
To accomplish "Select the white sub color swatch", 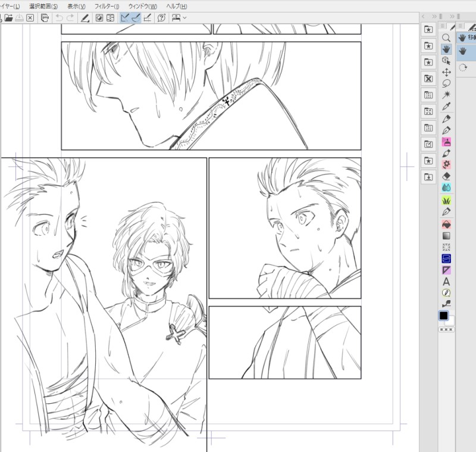I will 452,321.
